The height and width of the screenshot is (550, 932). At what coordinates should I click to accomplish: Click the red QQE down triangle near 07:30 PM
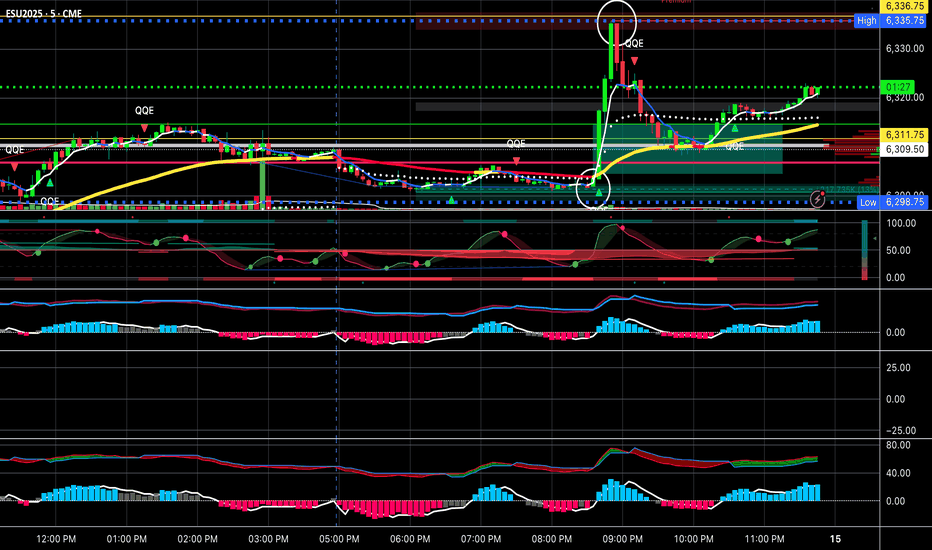517,161
